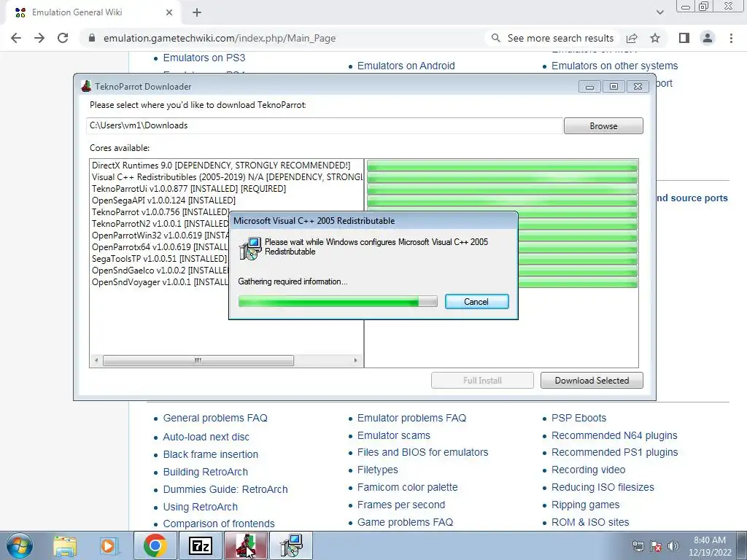
Task: Open Files and BIOS for emulators link
Action: tap(422, 452)
